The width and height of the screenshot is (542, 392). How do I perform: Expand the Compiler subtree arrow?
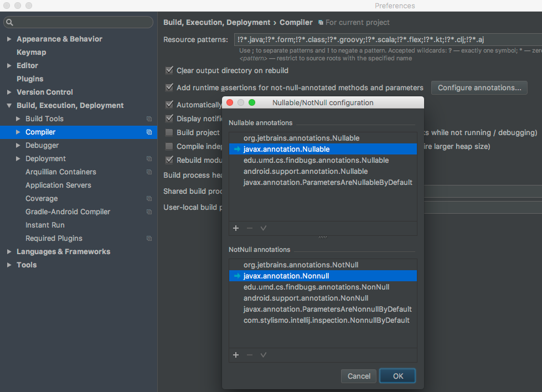(18, 132)
